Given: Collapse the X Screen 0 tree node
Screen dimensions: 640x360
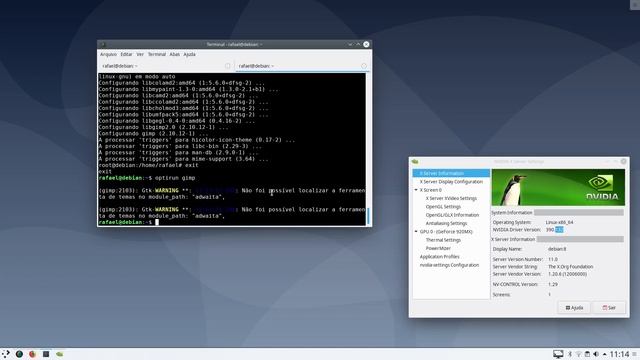Looking at the screenshot, I should [x=416, y=190].
